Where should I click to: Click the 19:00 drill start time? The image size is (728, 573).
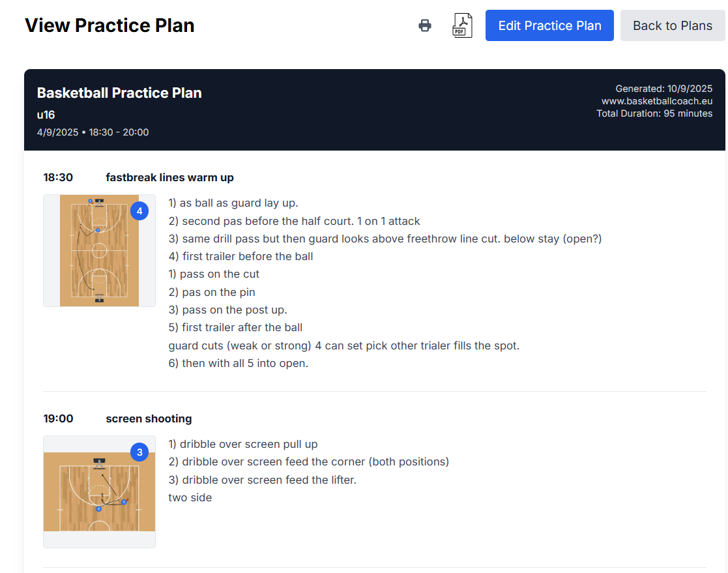[x=58, y=419]
